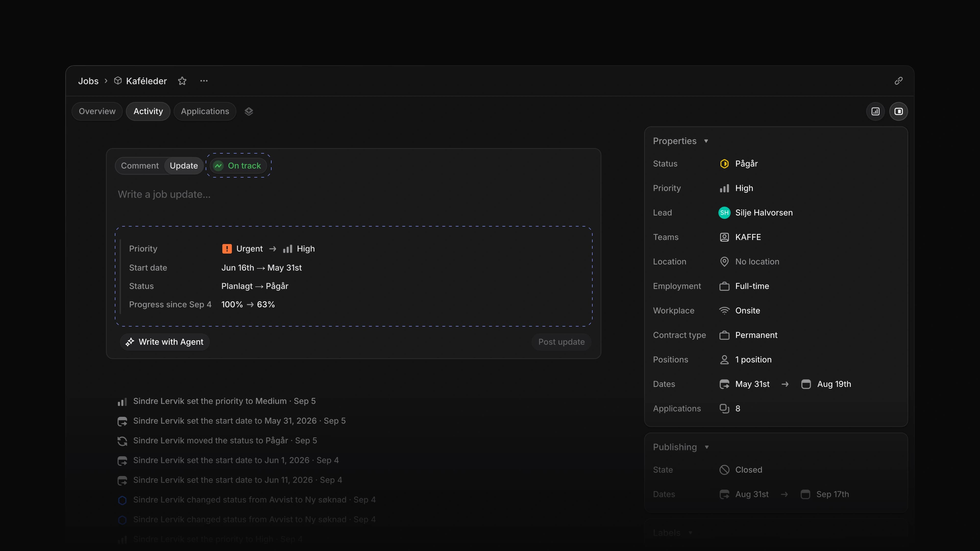Image resolution: width=980 pixels, height=551 pixels.
Task: Change Full-time employment value
Action: tap(744, 286)
